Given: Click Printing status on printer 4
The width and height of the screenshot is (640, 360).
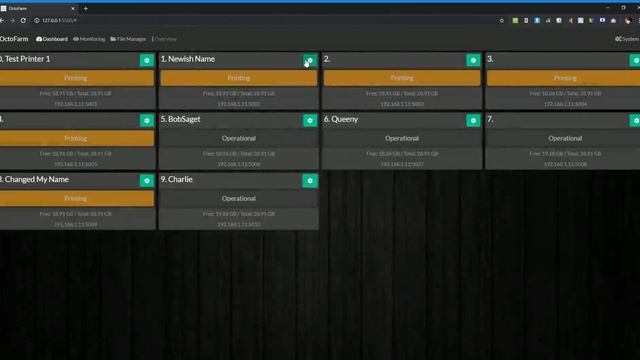Looking at the screenshot, I should tap(77, 138).
